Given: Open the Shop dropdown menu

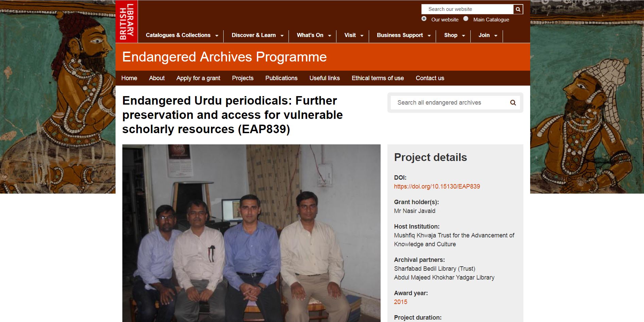Looking at the screenshot, I should 454,35.
